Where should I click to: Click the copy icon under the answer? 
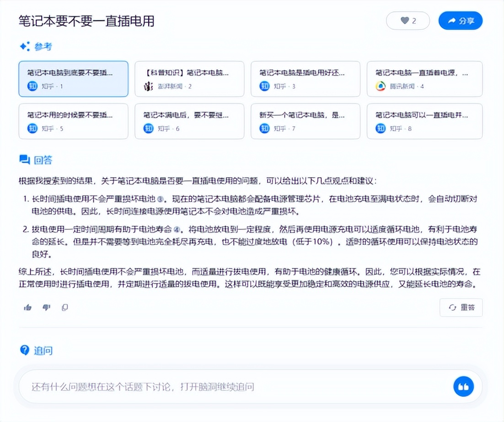coord(64,307)
